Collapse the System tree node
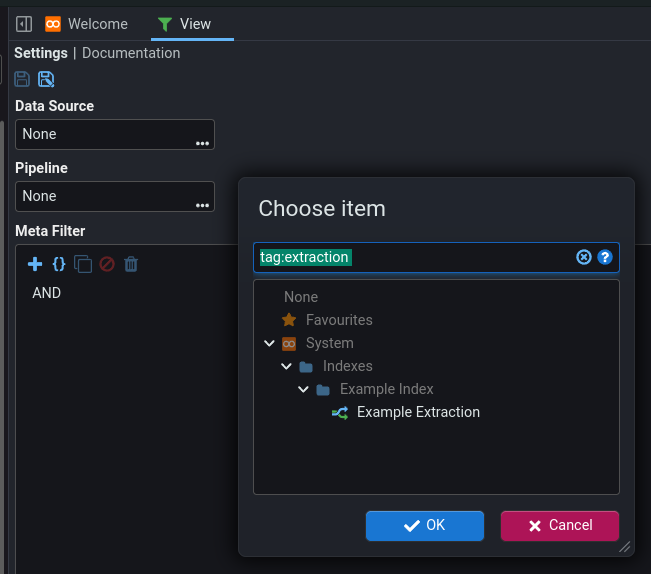The height and width of the screenshot is (574, 651). coord(269,343)
